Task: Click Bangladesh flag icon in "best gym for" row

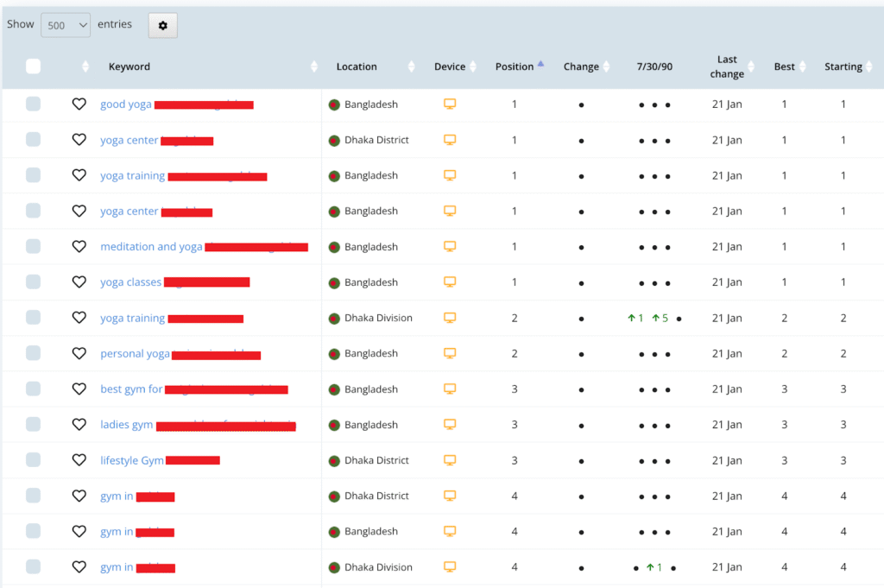Action: click(334, 389)
